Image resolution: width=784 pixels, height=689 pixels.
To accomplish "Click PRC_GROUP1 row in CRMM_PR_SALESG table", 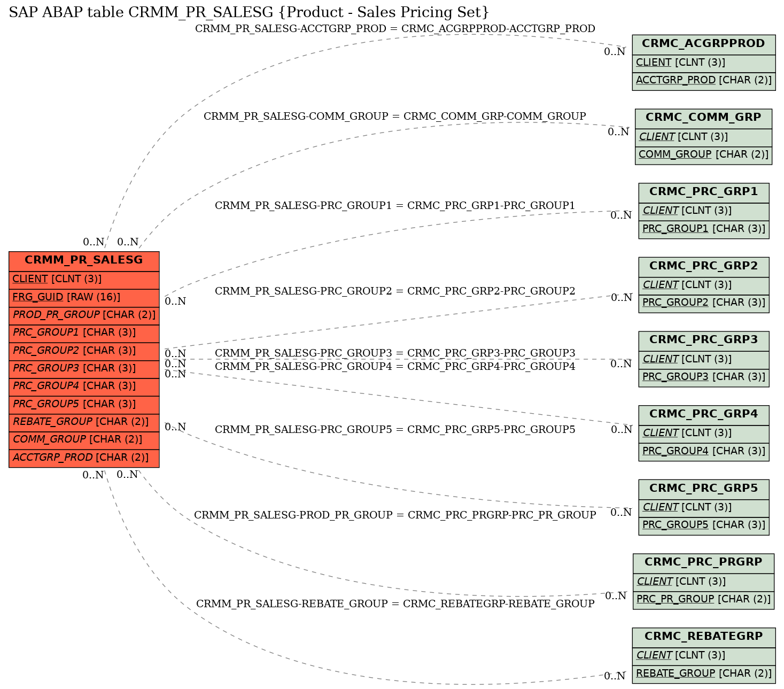I will 84,333.
